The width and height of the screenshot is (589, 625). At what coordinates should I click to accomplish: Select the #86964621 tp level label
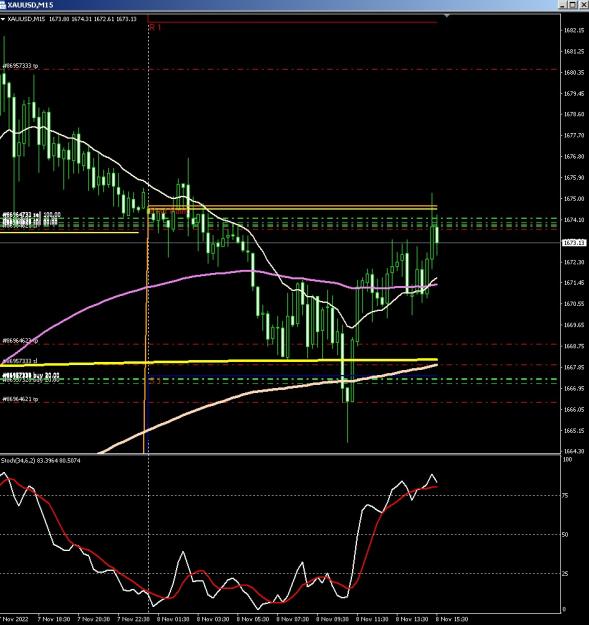(x=20, y=399)
